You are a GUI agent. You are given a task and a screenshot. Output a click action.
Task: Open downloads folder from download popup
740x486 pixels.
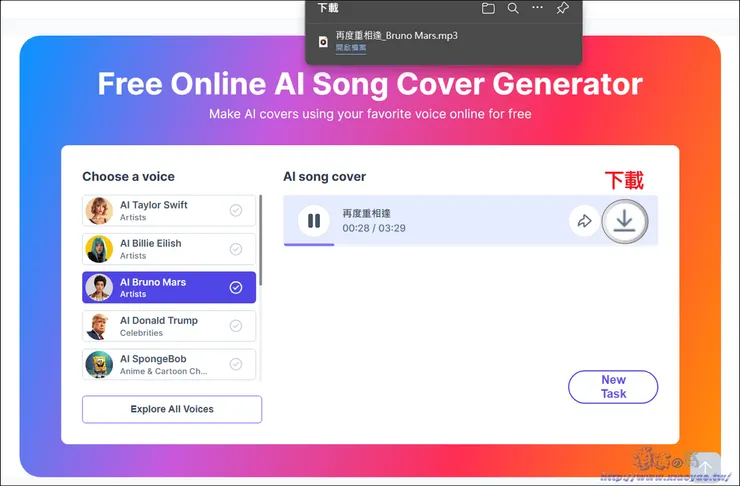coord(488,8)
